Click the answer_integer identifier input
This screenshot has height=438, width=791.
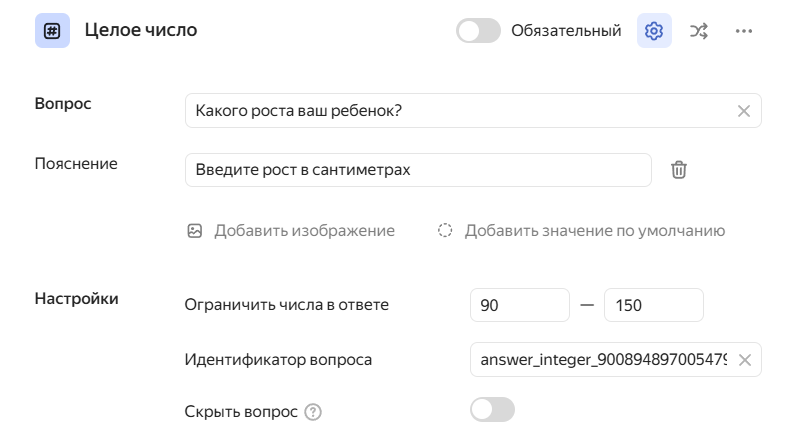pos(603,360)
